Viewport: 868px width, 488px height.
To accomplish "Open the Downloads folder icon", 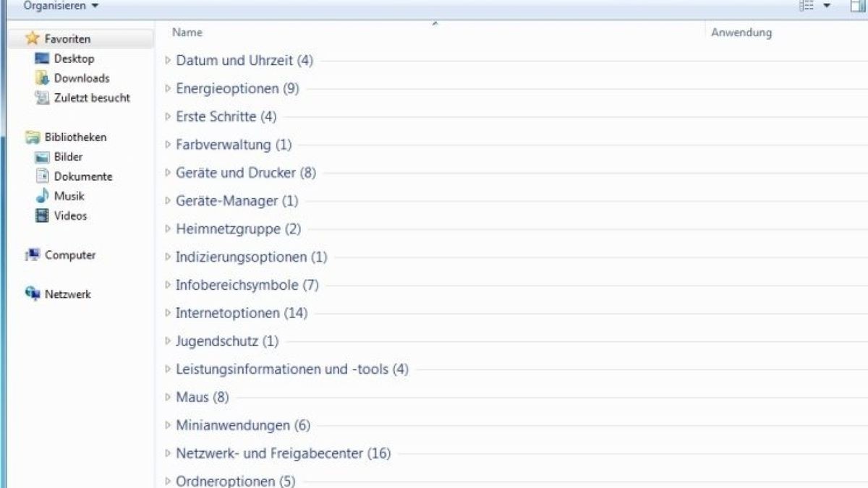I will tap(42, 78).
